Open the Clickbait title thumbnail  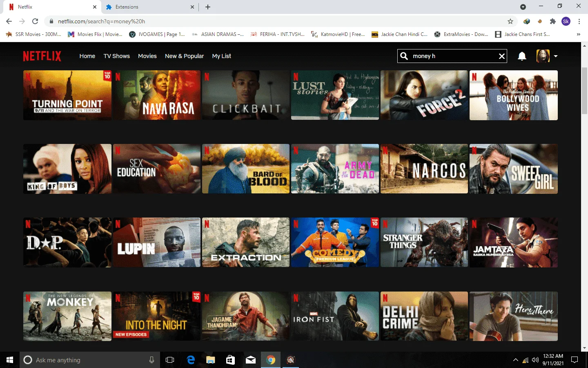pyautogui.click(x=246, y=95)
